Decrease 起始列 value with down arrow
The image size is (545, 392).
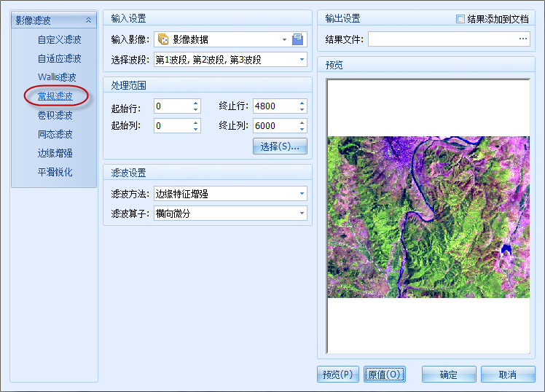click(195, 129)
